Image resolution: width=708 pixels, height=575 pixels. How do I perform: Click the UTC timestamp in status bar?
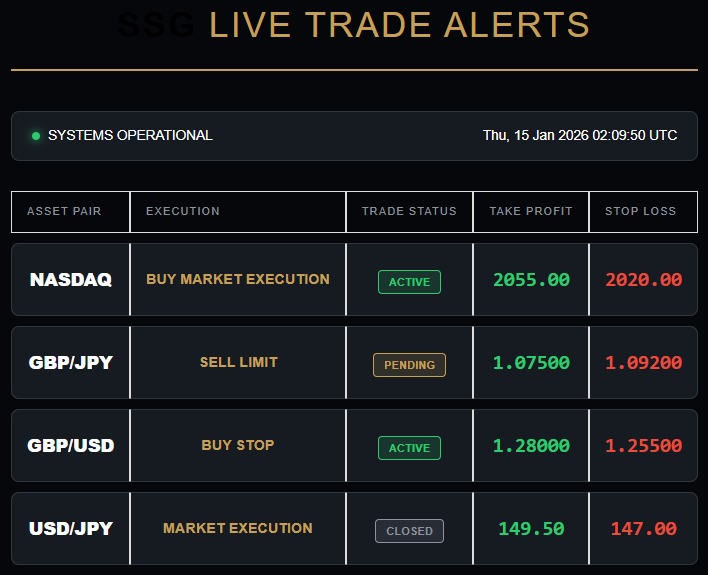coord(580,135)
